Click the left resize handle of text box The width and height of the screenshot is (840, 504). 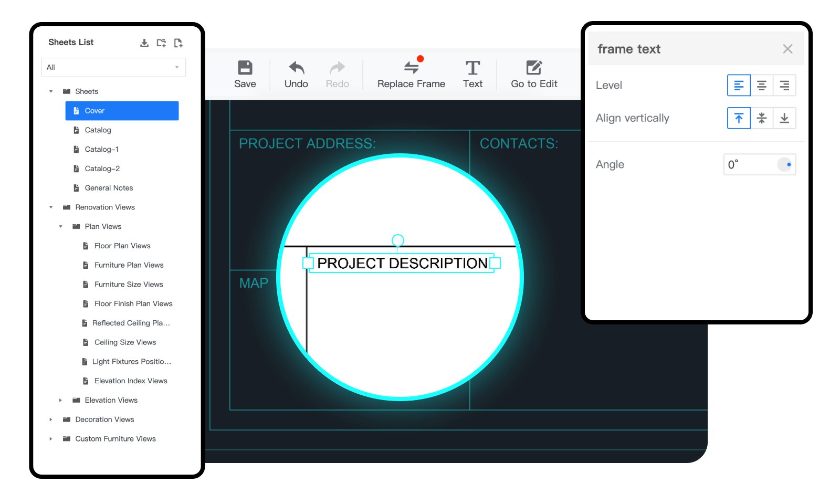(308, 263)
